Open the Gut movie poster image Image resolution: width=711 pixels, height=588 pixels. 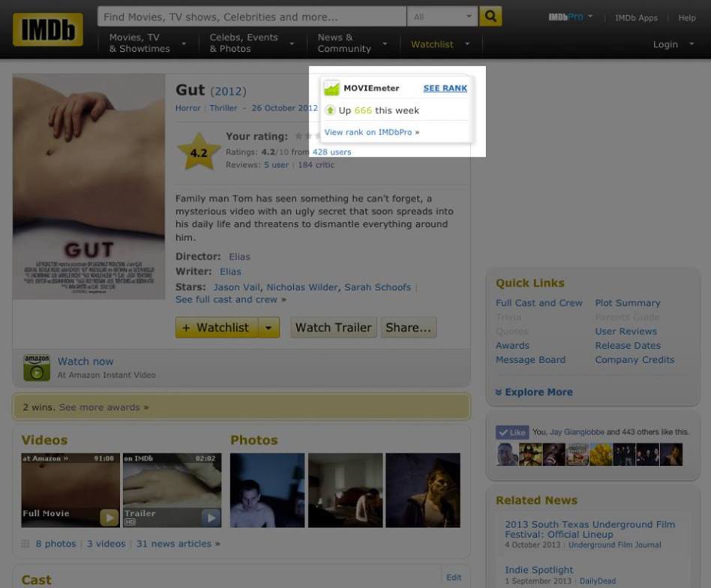(88, 187)
